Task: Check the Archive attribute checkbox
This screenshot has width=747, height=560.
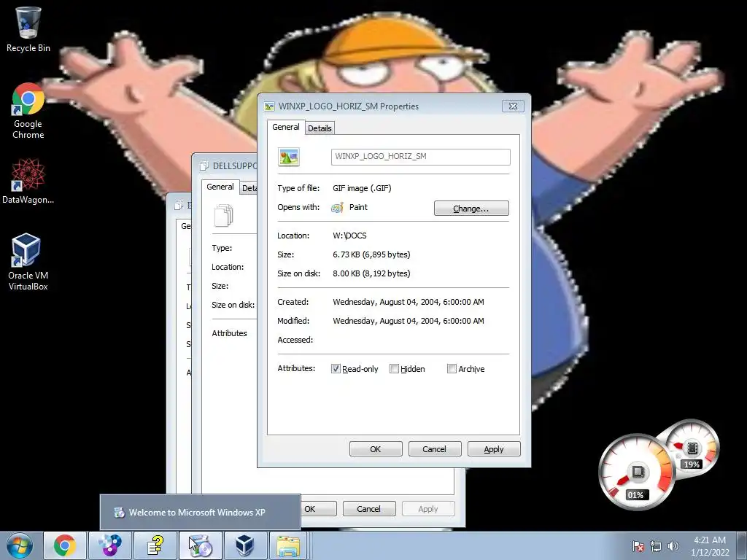Action: pos(452,369)
